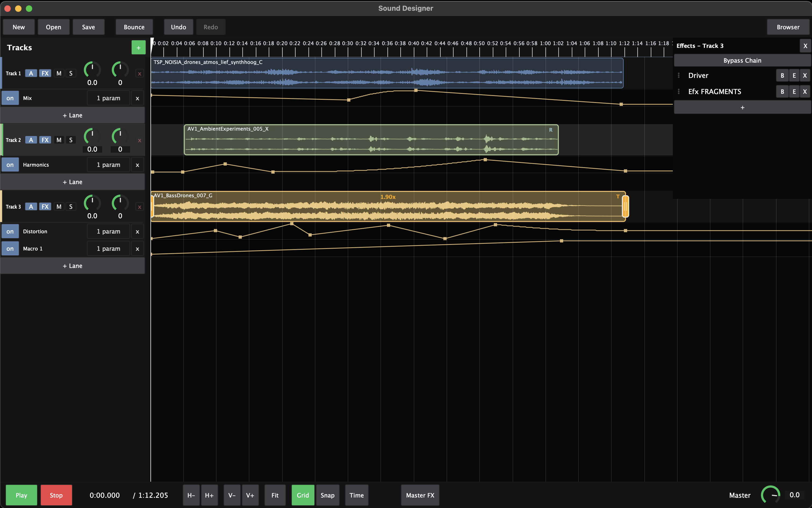Screen dimensions: 812x508
Task: Toggle Mix automation lane on
Action: click(10, 98)
